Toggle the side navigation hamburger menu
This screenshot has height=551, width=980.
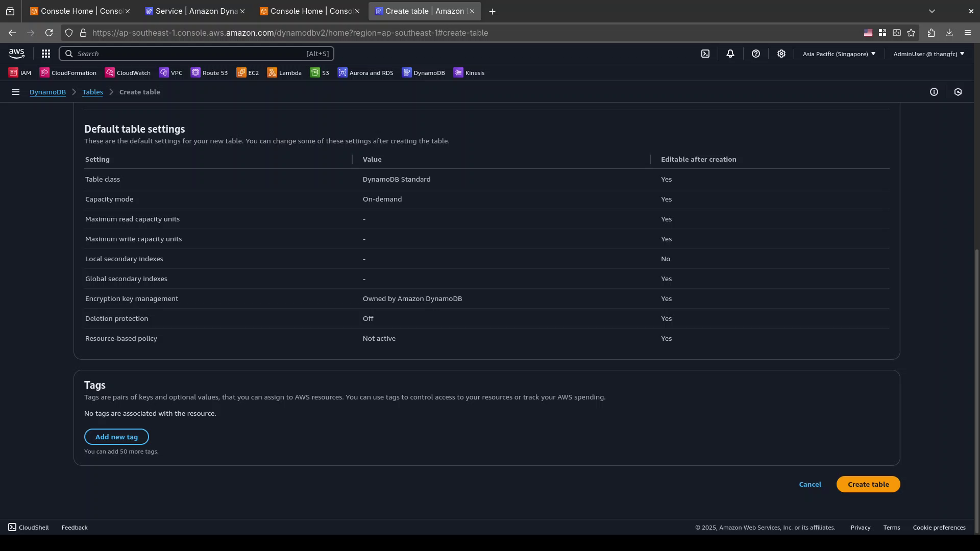[16, 92]
